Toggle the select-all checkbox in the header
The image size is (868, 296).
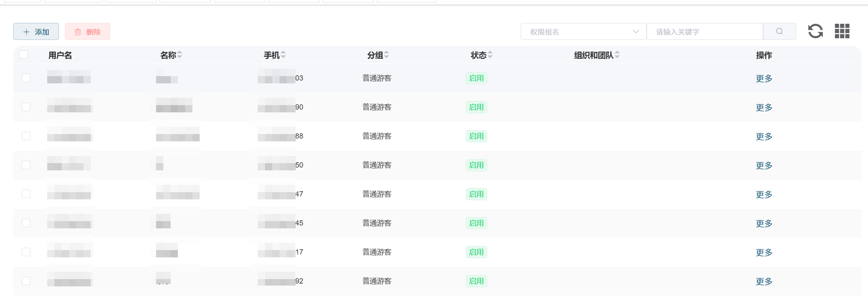(24, 55)
